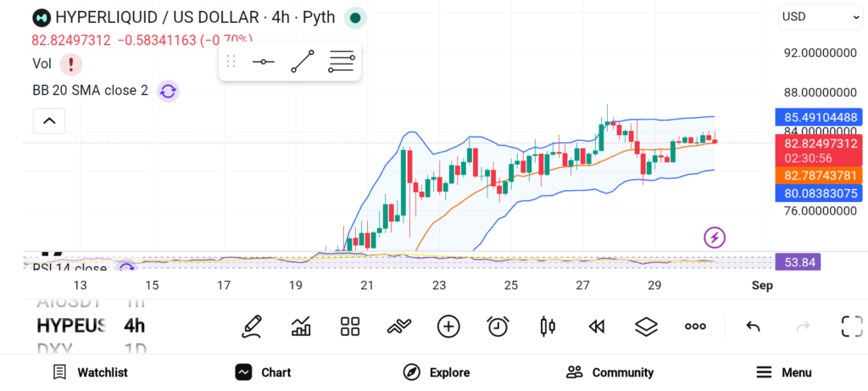Click the BB indicator refresh icon

pos(168,91)
